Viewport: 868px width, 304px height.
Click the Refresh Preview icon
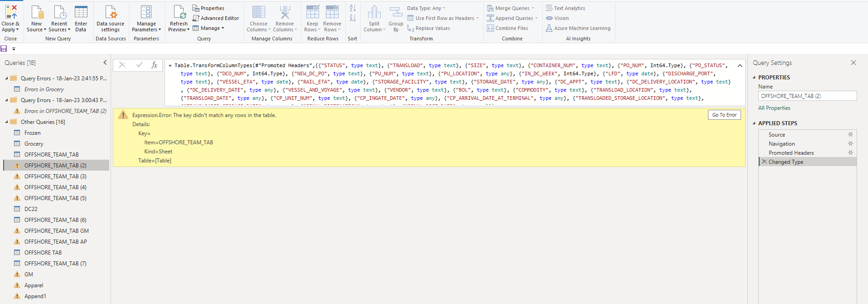tap(179, 12)
